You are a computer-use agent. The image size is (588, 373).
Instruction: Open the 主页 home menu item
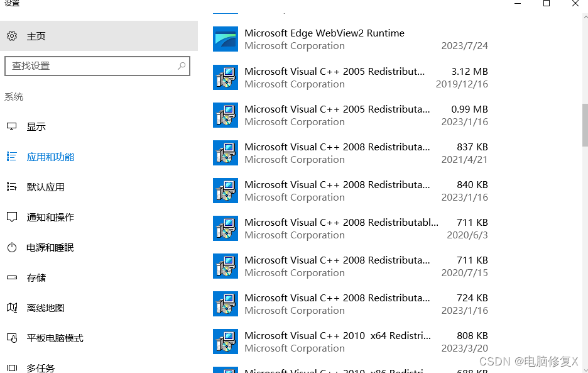[x=99, y=36]
